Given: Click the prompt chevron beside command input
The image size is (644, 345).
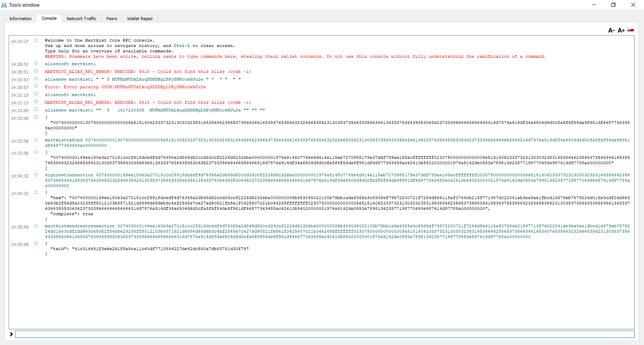Looking at the screenshot, I should (11, 334).
